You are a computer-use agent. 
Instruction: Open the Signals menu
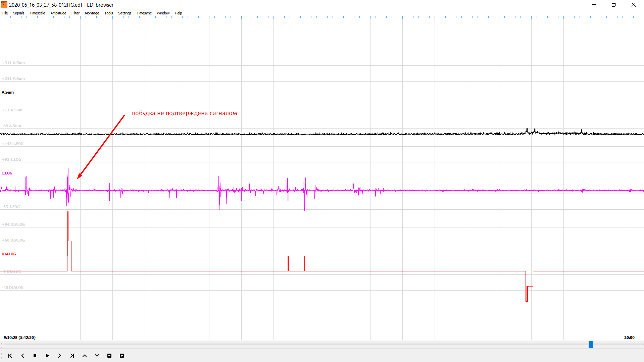(19, 13)
